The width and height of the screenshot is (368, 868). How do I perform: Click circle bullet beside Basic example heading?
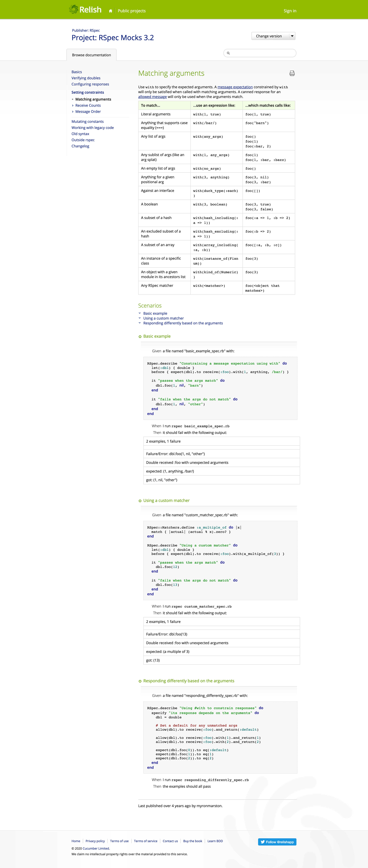(x=140, y=337)
